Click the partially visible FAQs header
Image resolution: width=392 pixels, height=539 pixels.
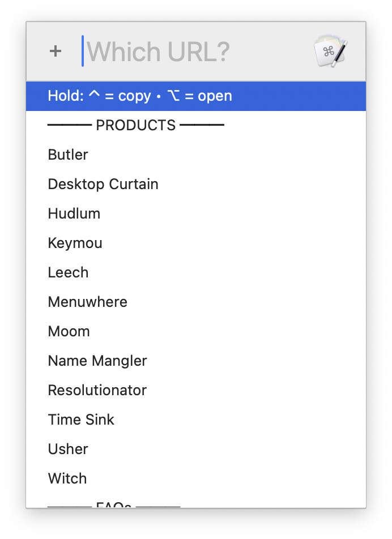[x=113, y=504]
